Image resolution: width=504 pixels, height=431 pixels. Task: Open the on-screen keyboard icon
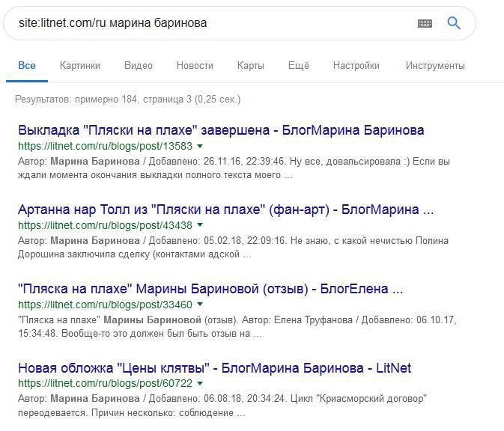tap(425, 23)
